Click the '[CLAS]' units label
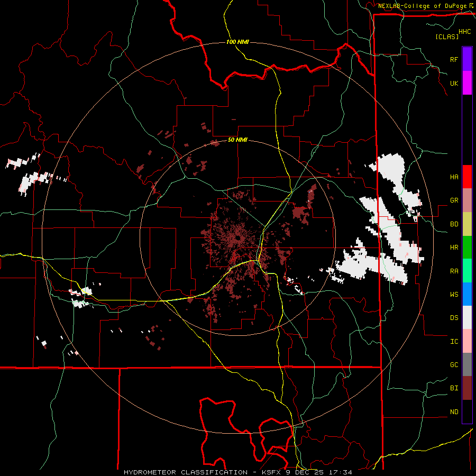This screenshot has height=476, width=476. coord(447,36)
